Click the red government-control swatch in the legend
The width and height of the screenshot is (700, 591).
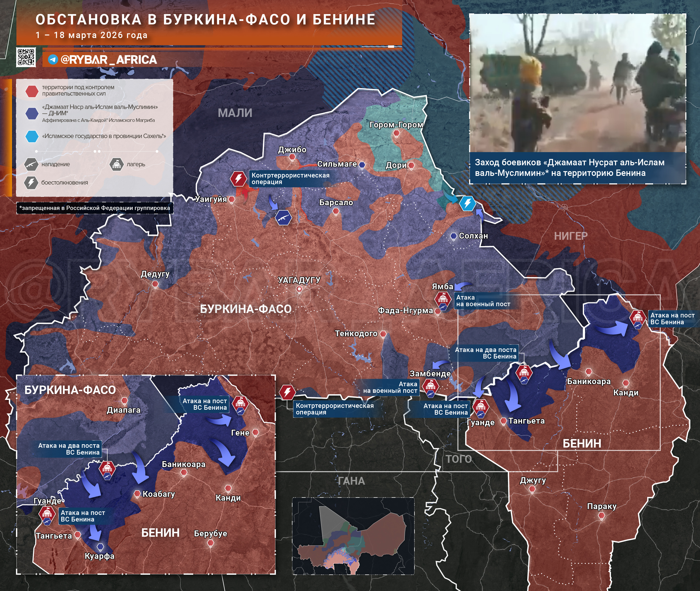pos(32,91)
